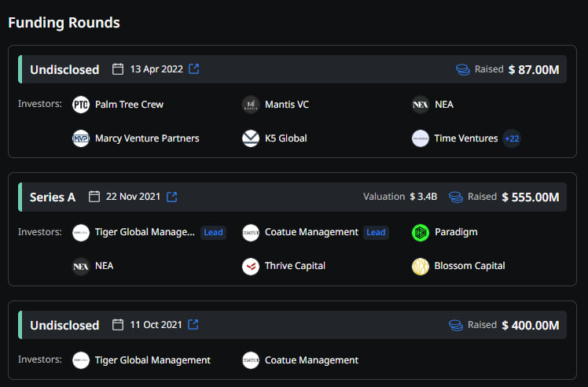
Task: Open Tiger Global Management in Oct 2021 round
Action: [153, 360]
